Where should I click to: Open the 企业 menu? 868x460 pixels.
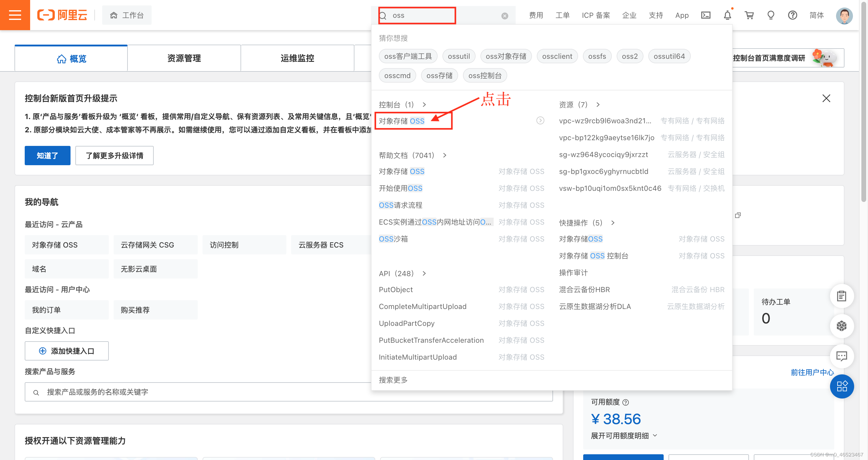click(x=629, y=15)
